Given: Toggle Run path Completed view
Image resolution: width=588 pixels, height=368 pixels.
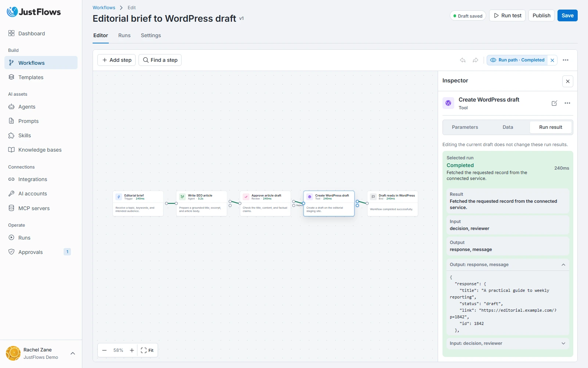Looking at the screenshot, I should pyautogui.click(x=517, y=60).
